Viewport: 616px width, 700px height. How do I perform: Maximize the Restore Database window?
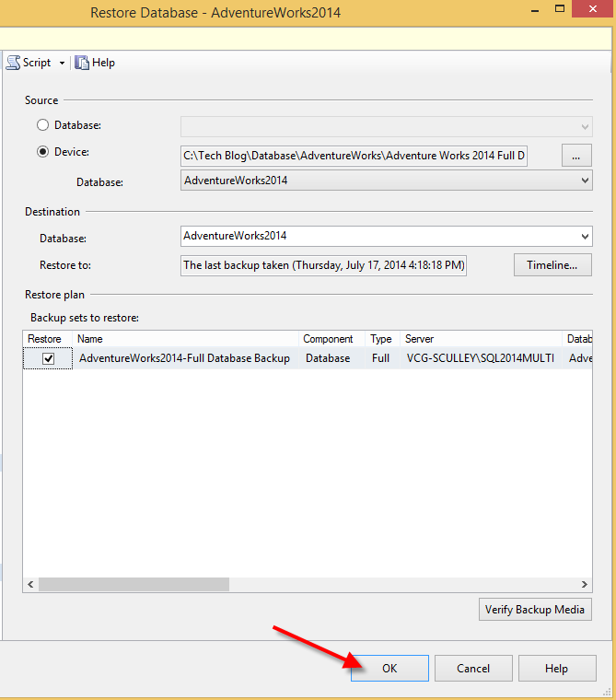click(560, 8)
